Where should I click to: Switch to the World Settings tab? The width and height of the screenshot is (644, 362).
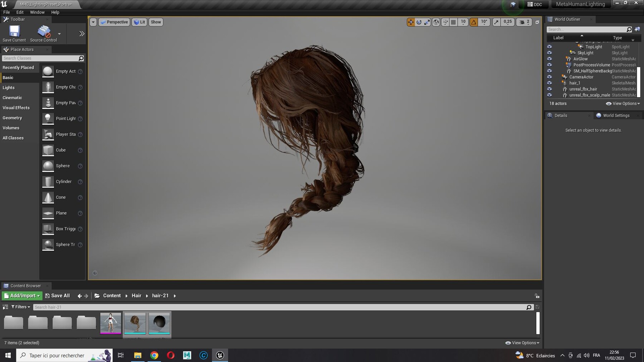point(616,115)
